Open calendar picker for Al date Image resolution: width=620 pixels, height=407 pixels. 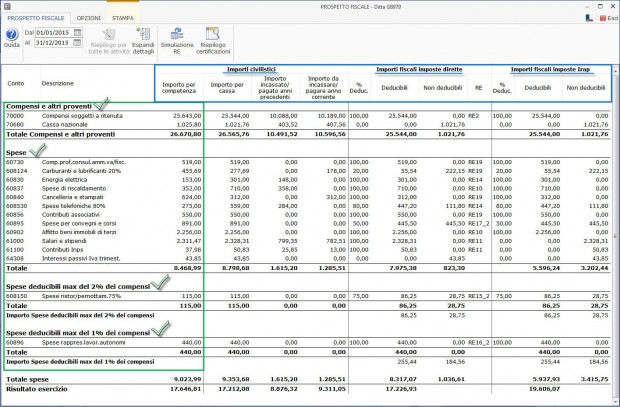coord(78,42)
